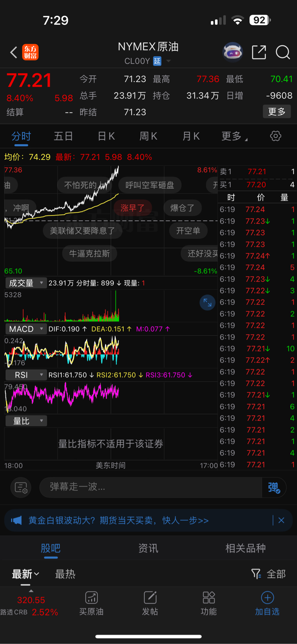
Task: Tap the 77.21 trade row with volume 10
Action: pos(257,349)
